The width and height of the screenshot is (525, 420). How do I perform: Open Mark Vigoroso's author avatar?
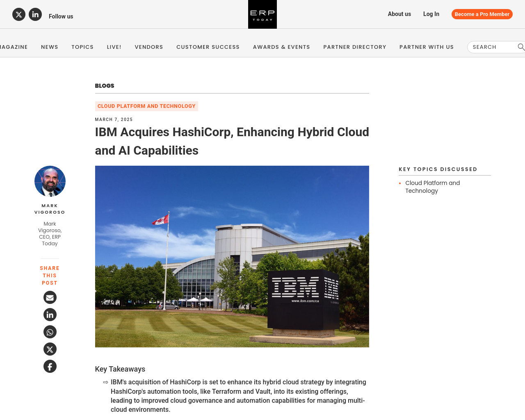click(50, 181)
